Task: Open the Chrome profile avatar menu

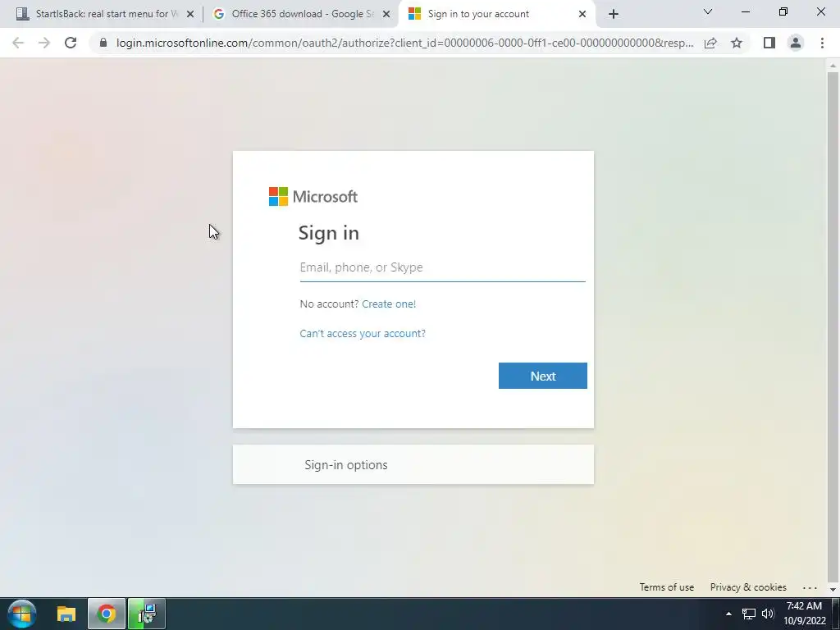Action: click(796, 43)
